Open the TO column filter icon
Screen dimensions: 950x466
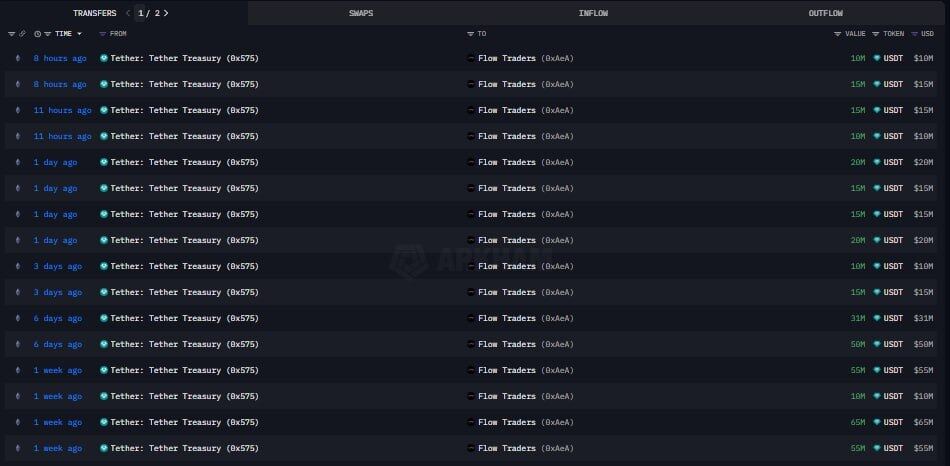(470, 34)
